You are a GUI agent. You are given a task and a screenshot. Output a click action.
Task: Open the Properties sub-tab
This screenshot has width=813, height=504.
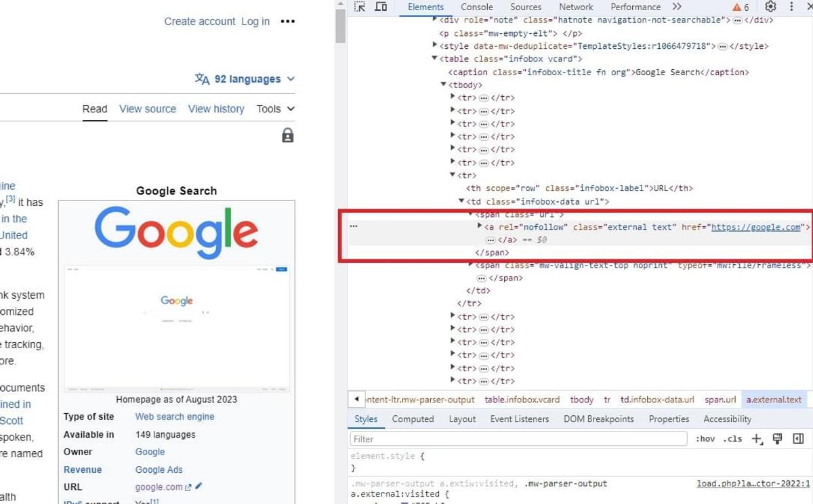click(x=669, y=419)
